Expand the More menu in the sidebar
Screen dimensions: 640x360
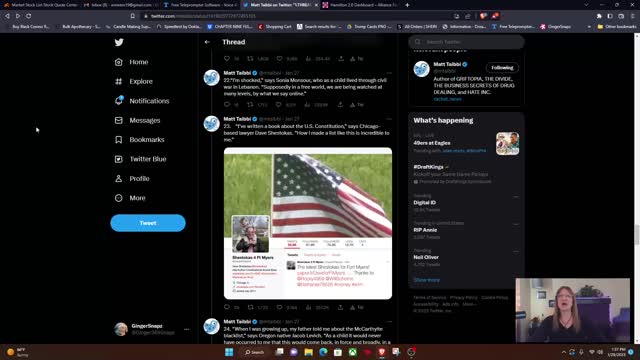pyautogui.click(x=130, y=198)
